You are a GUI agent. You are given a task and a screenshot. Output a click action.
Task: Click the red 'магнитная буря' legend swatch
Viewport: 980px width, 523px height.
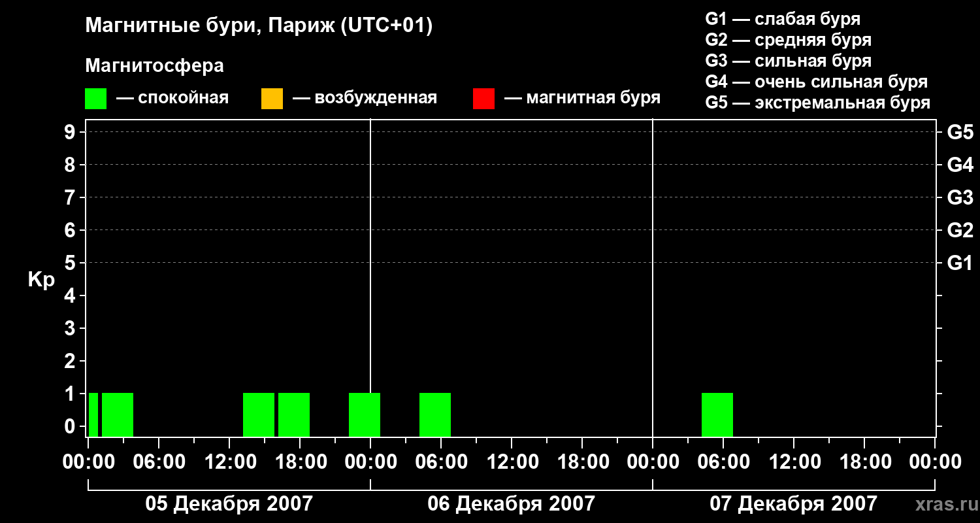[483, 99]
